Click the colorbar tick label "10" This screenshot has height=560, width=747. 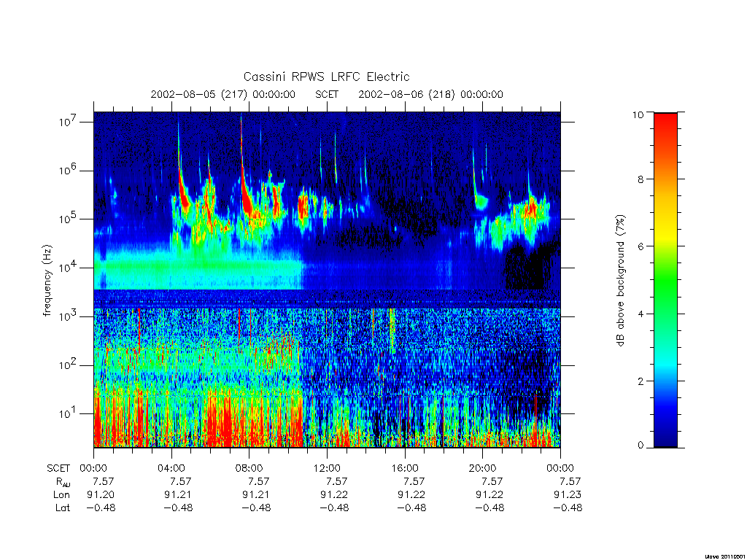(638, 114)
